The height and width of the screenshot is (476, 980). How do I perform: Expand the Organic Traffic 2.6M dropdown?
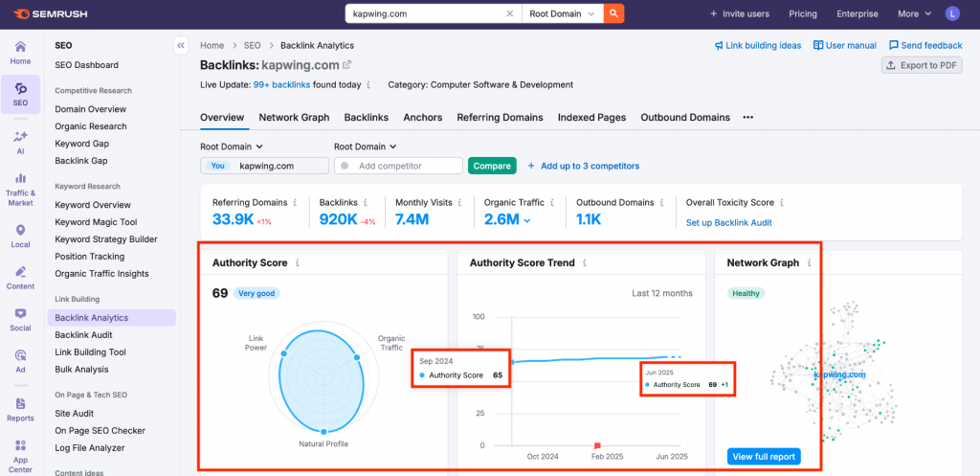pos(527,220)
